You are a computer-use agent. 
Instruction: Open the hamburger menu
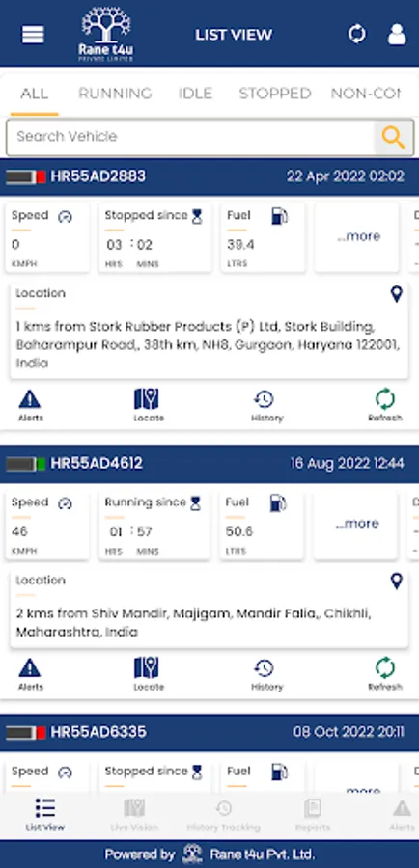[33, 35]
